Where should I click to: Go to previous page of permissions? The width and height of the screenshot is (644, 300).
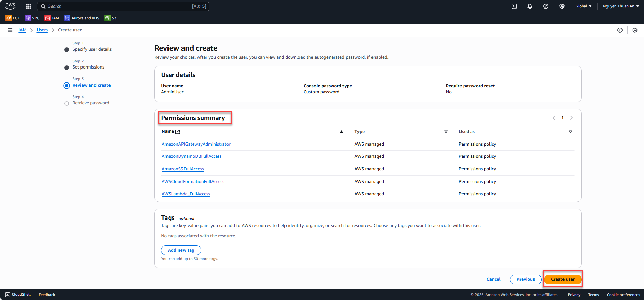pyautogui.click(x=554, y=118)
